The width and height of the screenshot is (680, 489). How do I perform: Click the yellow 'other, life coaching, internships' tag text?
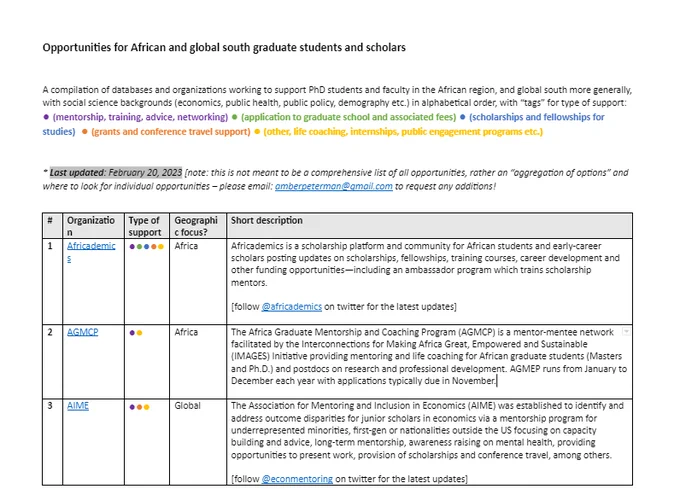pyautogui.click(x=403, y=131)
